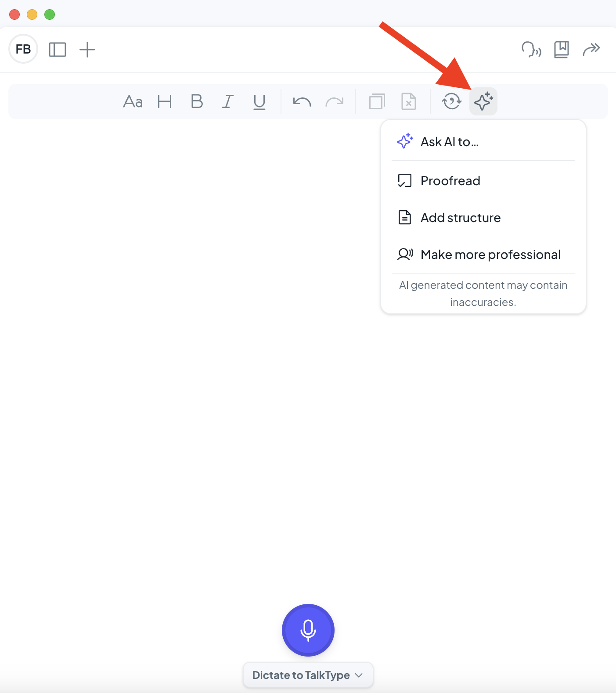616x693 pixels.
Task: Undo the last action
Action: coord(302,101)
